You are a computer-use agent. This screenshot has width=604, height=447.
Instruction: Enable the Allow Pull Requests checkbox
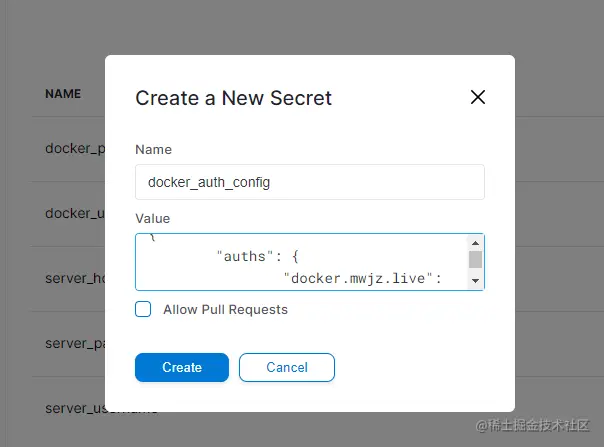[143, 309]
